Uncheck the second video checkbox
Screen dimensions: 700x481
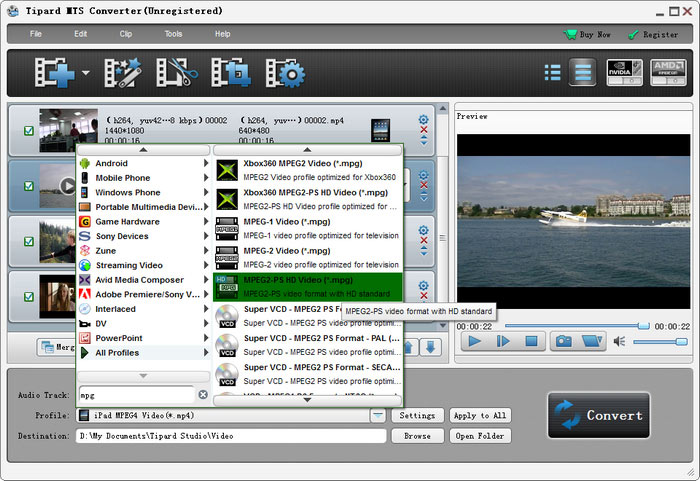29,186
